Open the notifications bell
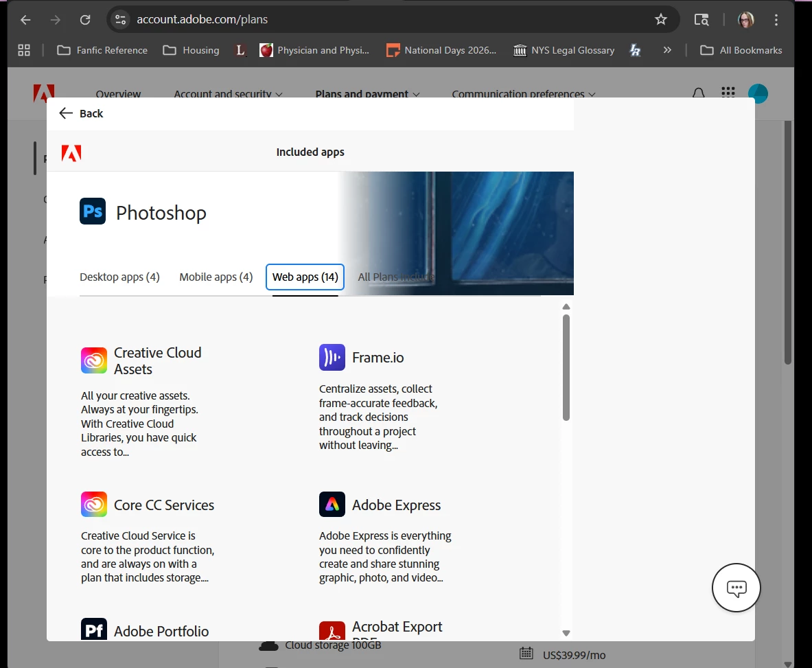The image size is (812, 668). point(699,93)
